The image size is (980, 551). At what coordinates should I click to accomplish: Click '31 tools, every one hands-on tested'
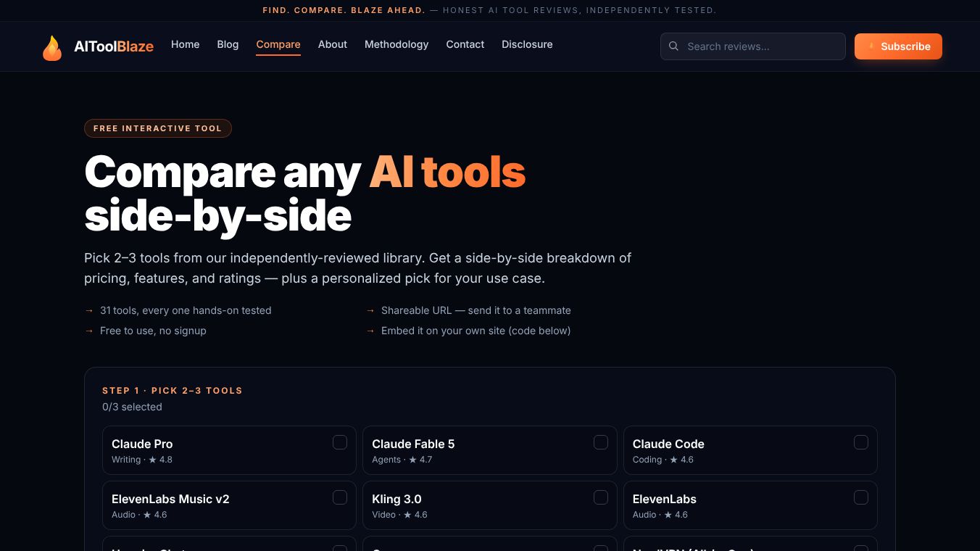click(x=186, y=310)
